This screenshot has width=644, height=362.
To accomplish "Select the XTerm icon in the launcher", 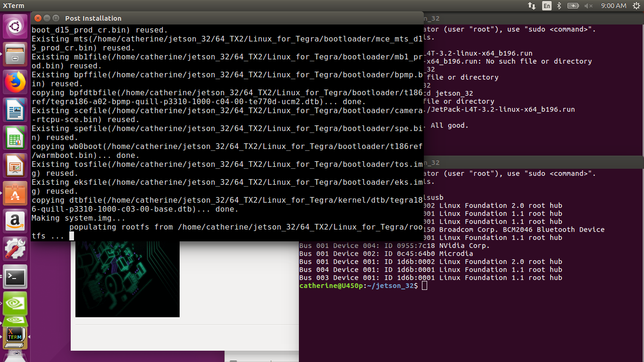I will pyautogui.click(x=15, y=336).
